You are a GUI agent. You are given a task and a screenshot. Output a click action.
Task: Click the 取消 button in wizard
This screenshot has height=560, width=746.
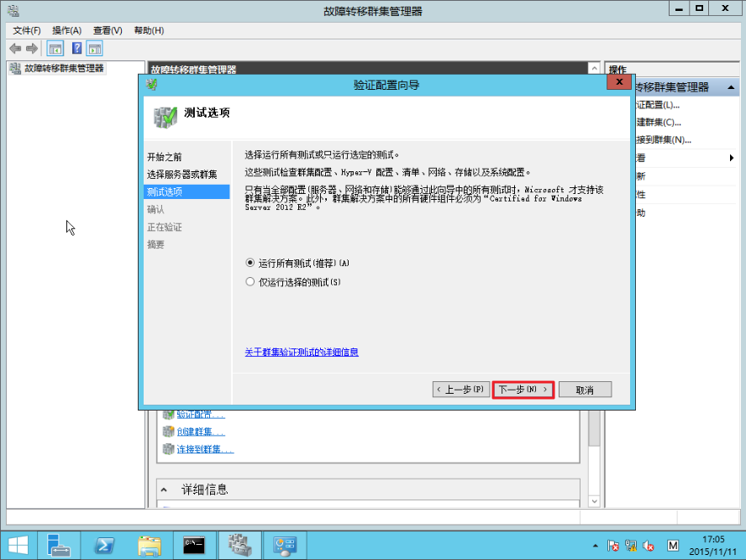(585, 390)
